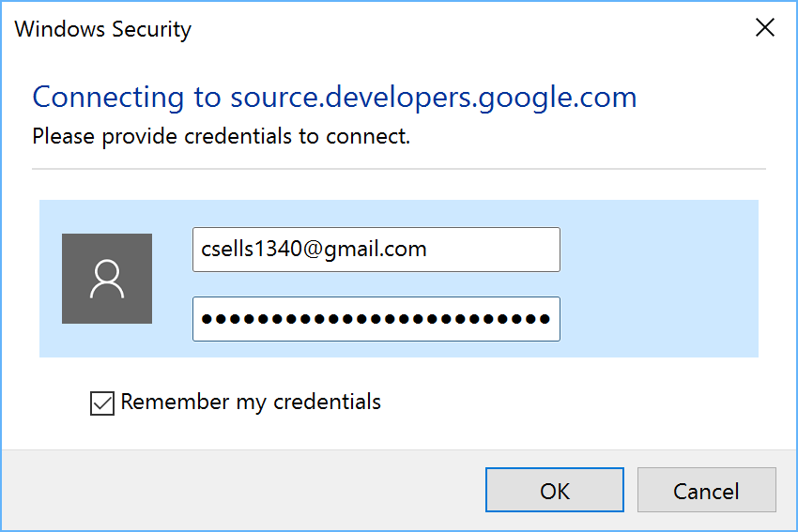This screenshot has width=798, height=532.
Task: Dismiss the prompt with Cancel button
Action: (x=706, y=490)
